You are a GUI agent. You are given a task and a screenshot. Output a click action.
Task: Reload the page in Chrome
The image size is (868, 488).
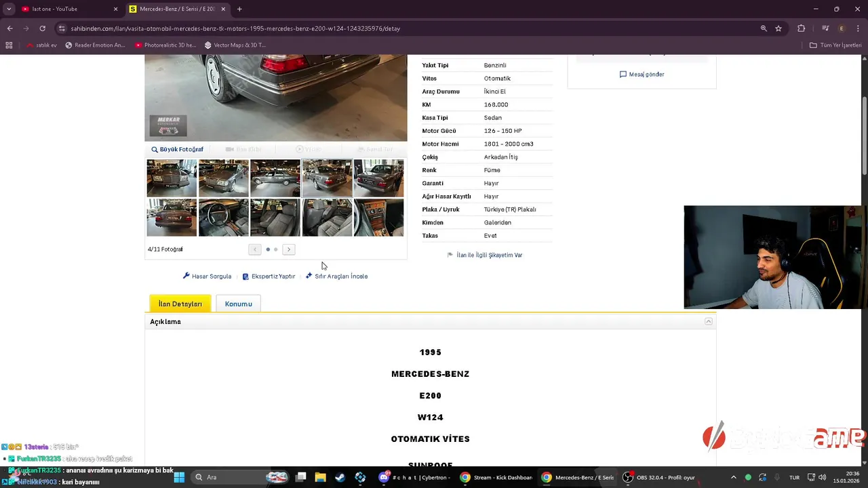click(42, 28)
